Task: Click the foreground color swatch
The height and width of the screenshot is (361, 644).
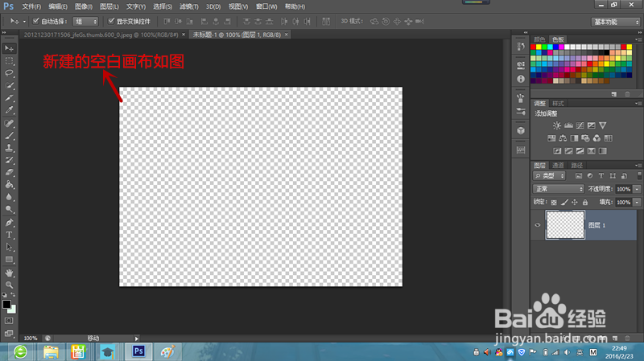Action: [x=6, y=304]
